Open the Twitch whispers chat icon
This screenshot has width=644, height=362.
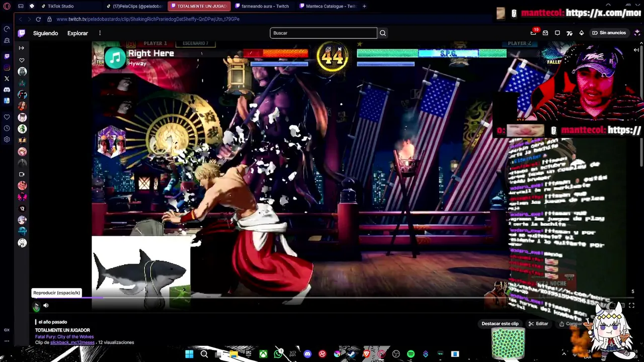click(557, 33)
